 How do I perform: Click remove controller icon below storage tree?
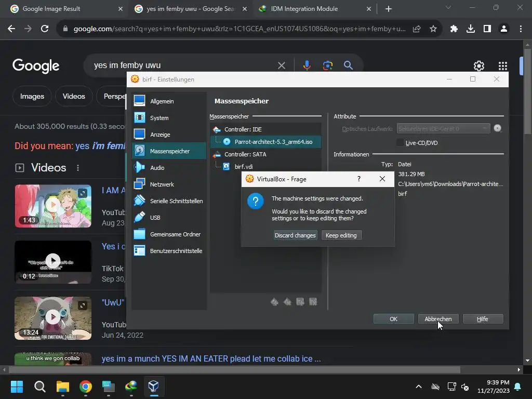click(x=287, y=302)
